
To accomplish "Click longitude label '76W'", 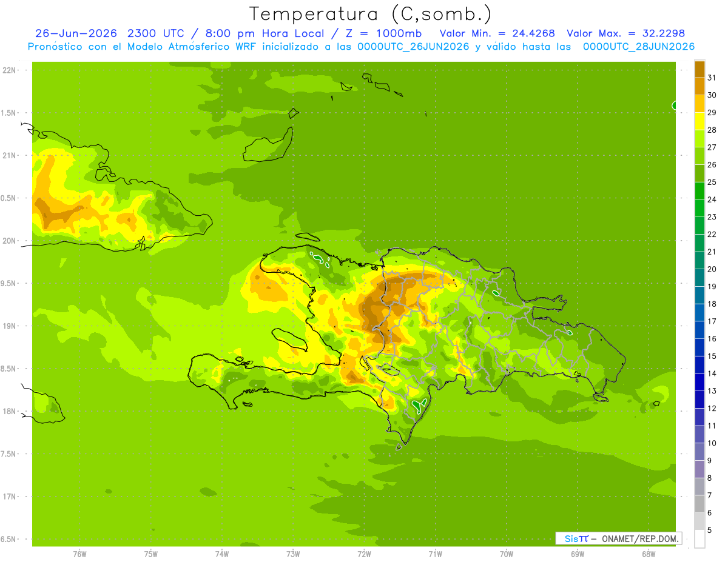I will [79, 554].
